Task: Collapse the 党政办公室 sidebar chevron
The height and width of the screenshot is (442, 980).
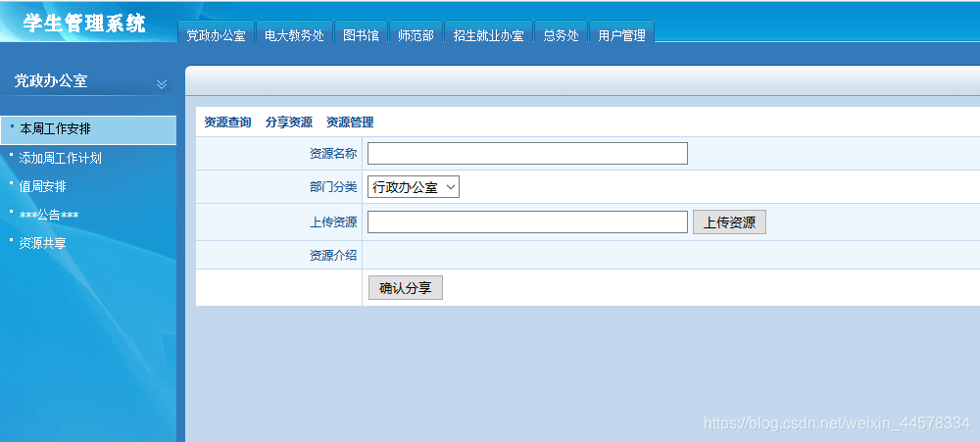Action: (x=162, y=84)
